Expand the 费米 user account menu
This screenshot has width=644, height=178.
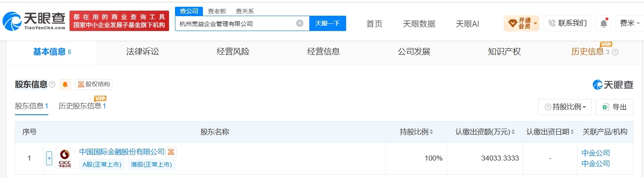click(x=630, y=23)
